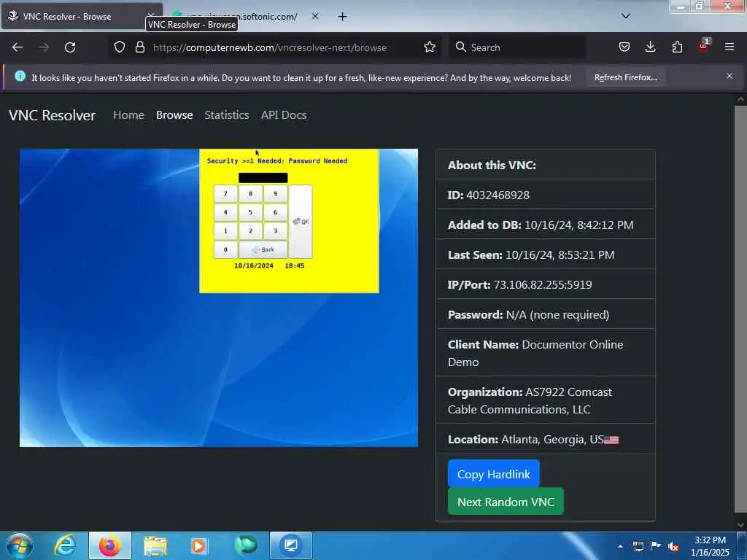Screen dimensions: 747x560
Task: Expand the list all tabs chevron
Action: click(626, 16)
